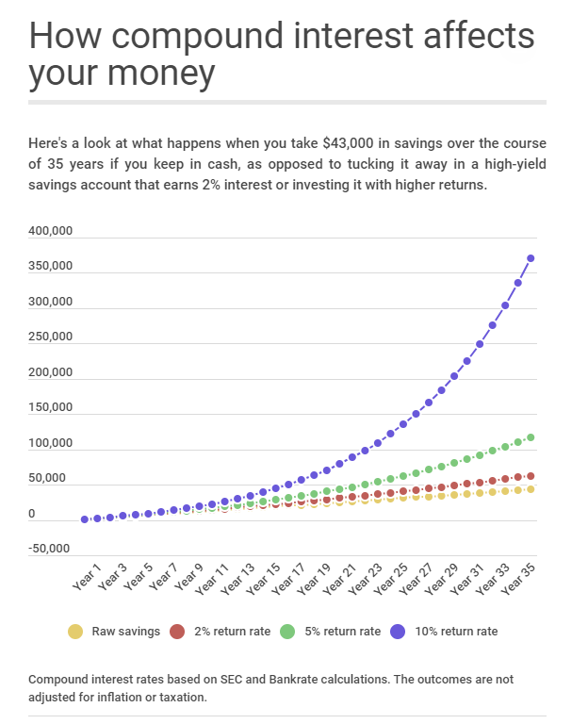The width and height of the screenshot is (588, 724).
Task: Select the Year 35 point on the red line
Action: 531,476
